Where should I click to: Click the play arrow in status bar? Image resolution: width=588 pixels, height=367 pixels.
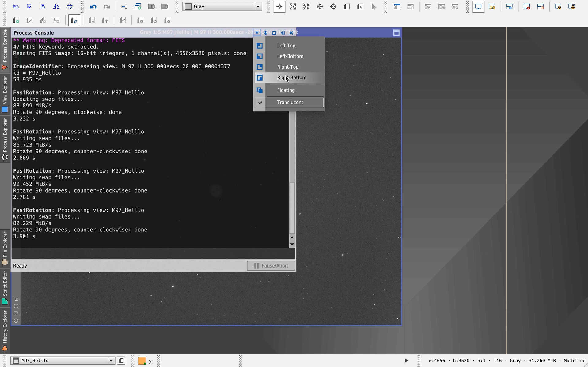click(406, 361)
